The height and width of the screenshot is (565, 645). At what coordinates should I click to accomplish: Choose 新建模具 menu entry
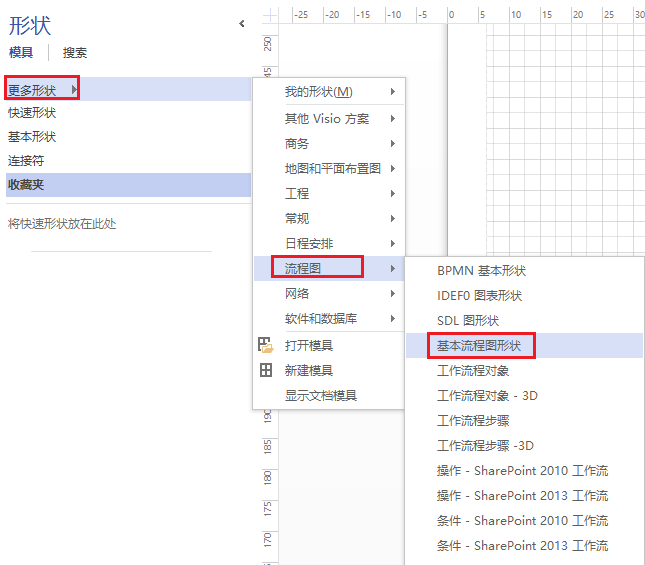[x=329, y=370]
